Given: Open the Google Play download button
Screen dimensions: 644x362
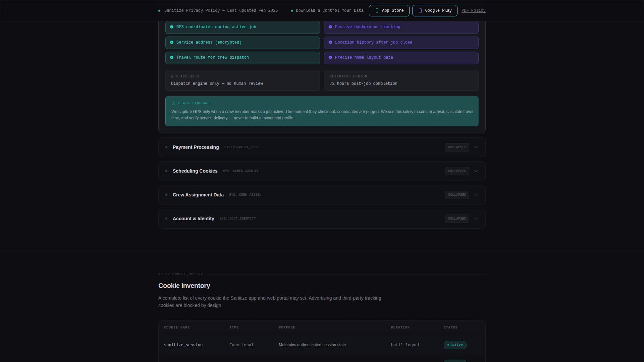Looking at the screenshot, I should [x=435, y=11].
